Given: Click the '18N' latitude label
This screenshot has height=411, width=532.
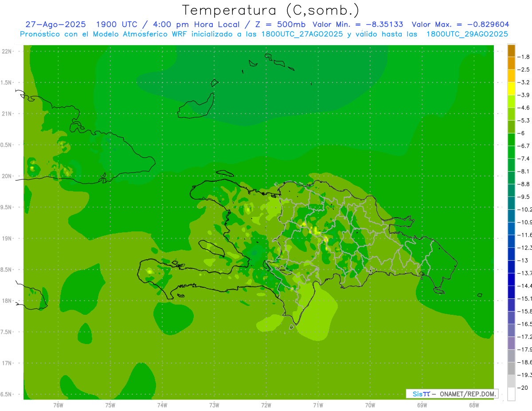Looking at the screenshot, I should pos(7,301).
